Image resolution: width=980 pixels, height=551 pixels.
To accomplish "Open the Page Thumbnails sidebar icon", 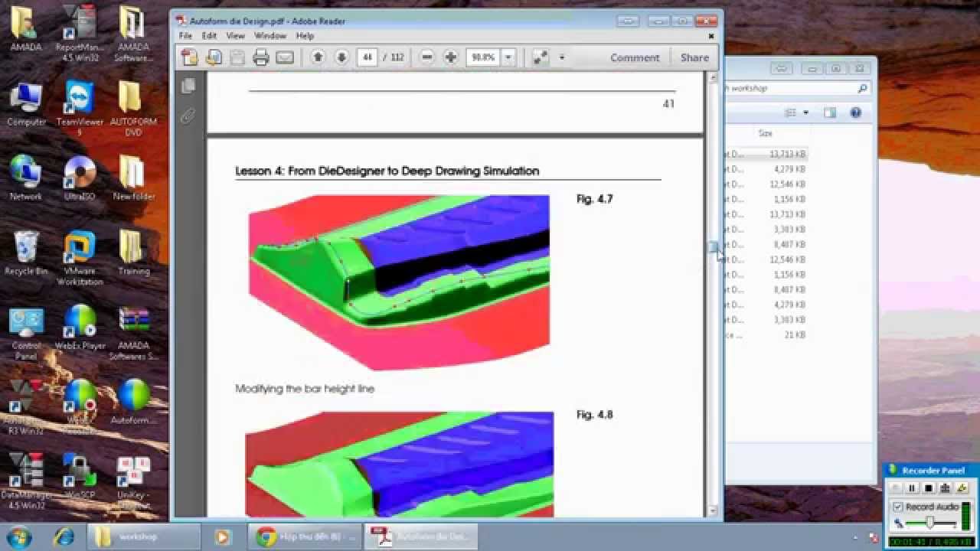I will coord(188,86).
